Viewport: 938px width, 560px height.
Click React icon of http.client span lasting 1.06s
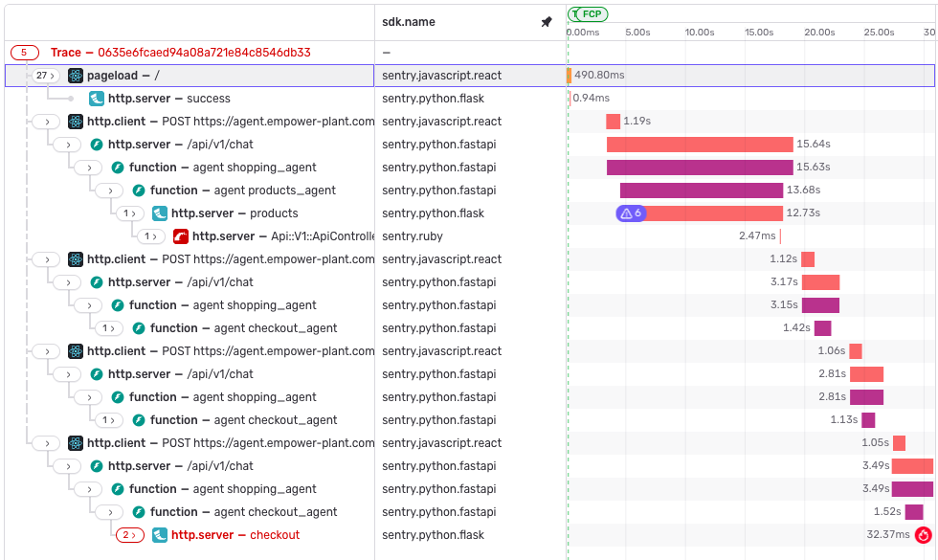pyautogui.click(x=76, y=351)
